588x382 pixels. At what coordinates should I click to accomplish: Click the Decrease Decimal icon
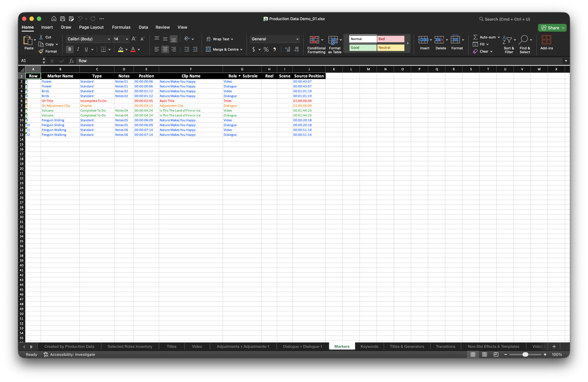pos(296,49)
